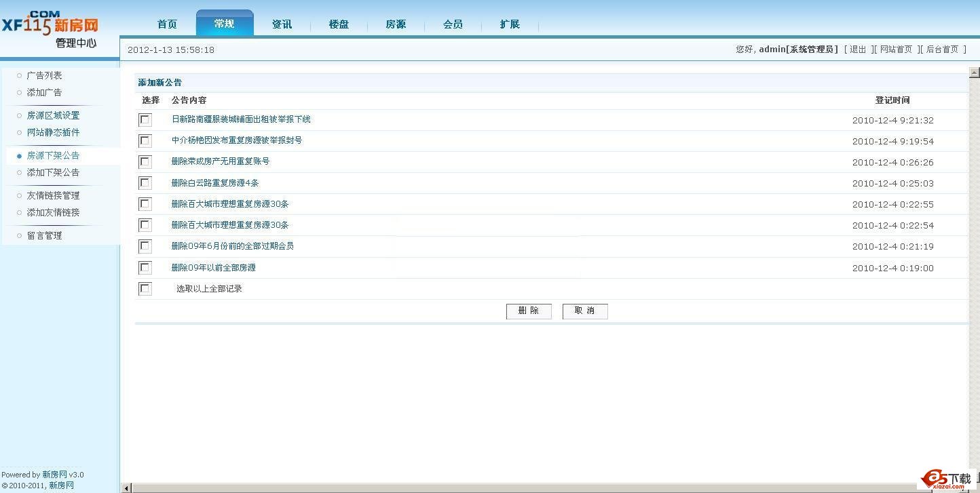Click the 删除09年6月份前的全部过期会员 link
Viewport: 980px width, 493px height.
click(233, 246)
